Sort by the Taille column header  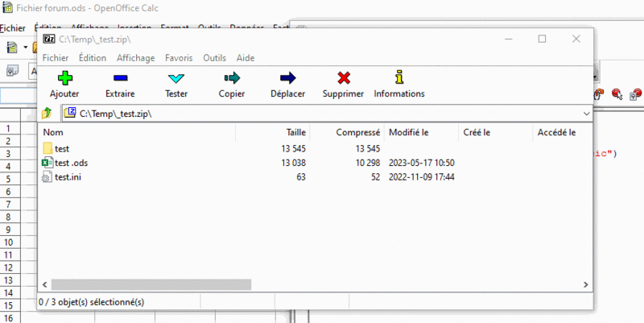296,133
